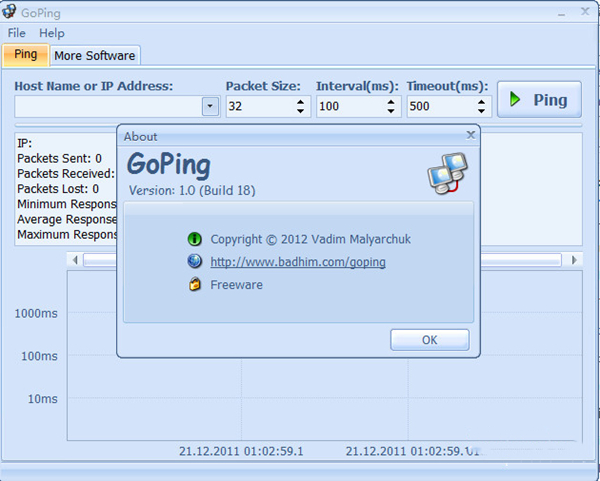Increase Packet Size with up arrow

[300, 101]
